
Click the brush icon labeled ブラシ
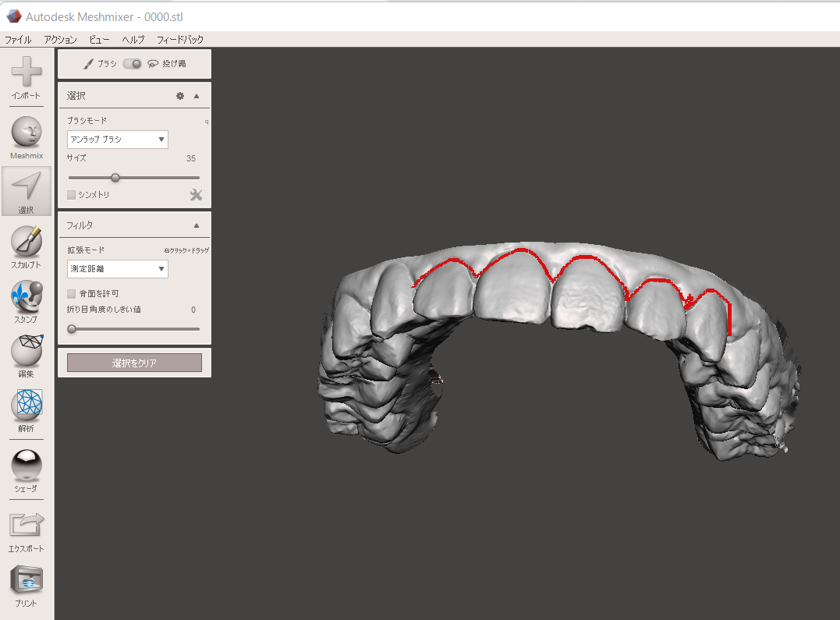point(88,64)
